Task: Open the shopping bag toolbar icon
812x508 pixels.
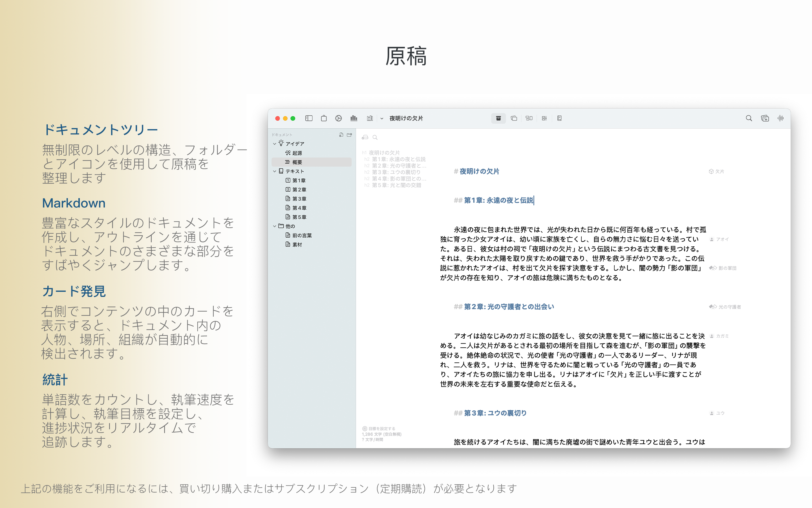Action: 324,118
